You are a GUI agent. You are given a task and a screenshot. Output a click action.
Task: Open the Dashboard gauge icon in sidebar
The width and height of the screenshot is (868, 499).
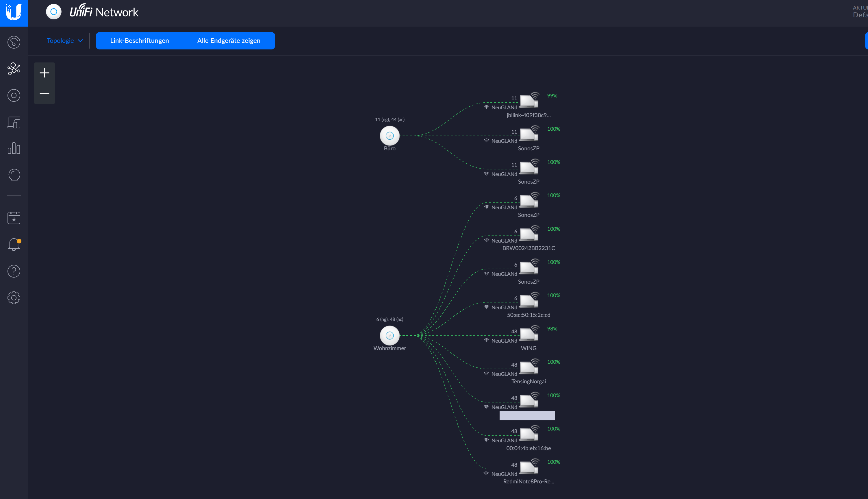pyautogui.click(x=14, y=42)
